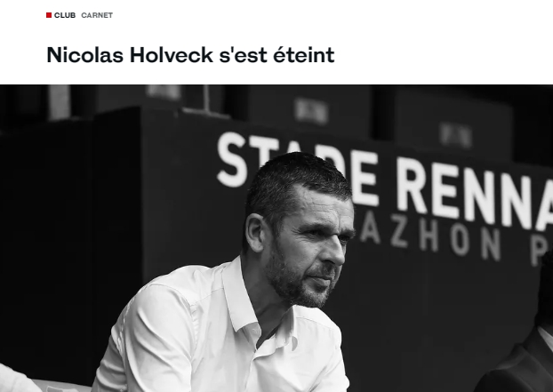Viewport: 553px width, 392px height.
Task: Click the headline 'Nicolas Holveck s'est éteint'
Action: (x=190, y=55)
